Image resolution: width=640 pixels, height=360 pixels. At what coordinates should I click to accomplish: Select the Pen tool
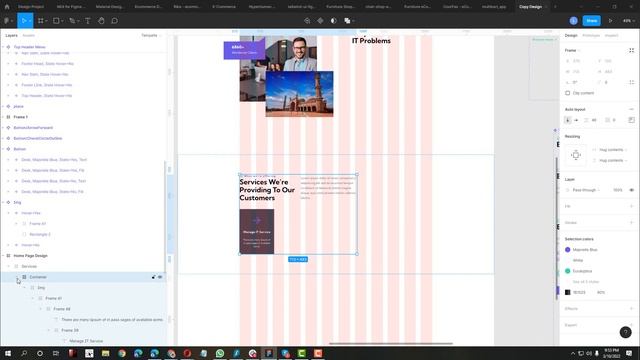pyautogui.click(x=72, y=20)
